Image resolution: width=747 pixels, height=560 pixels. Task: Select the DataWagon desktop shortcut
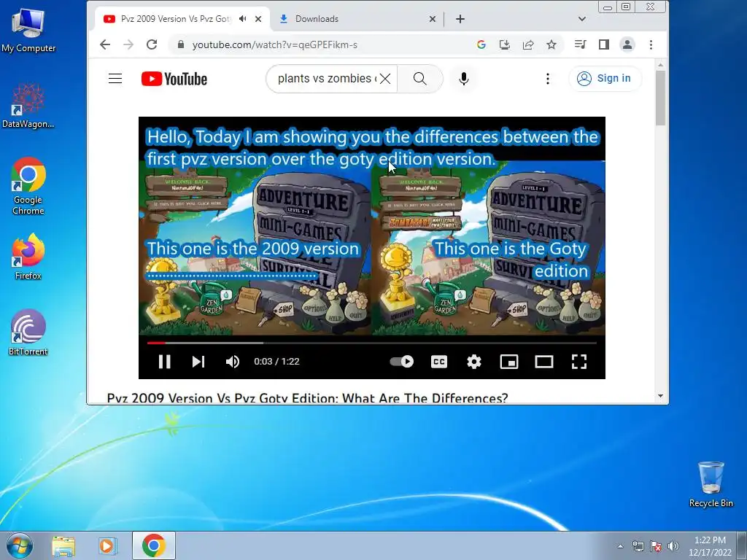(28, 106)
